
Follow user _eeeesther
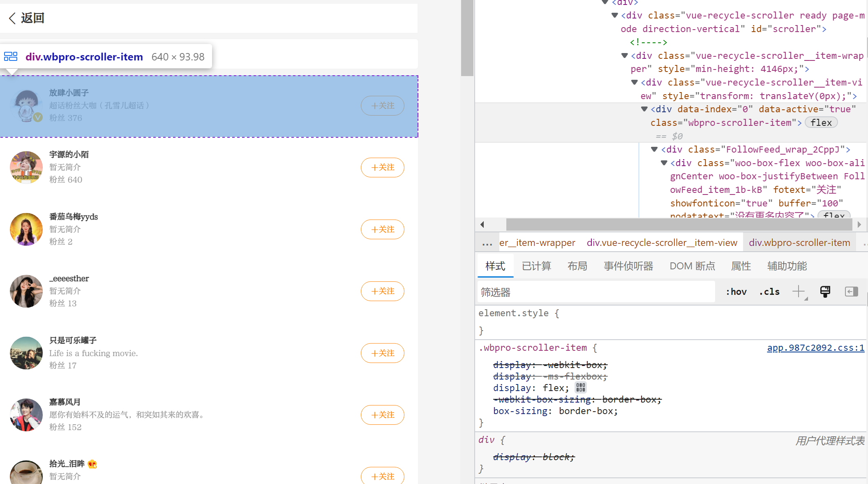click(x=382, y=291)
